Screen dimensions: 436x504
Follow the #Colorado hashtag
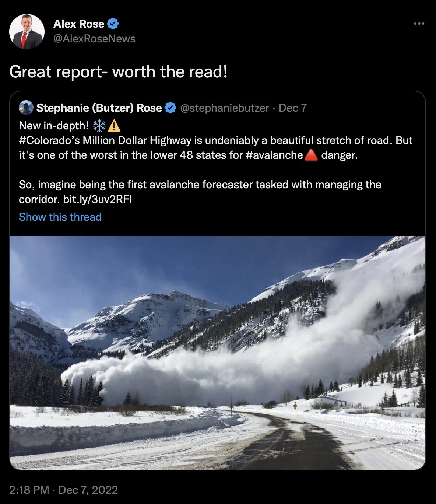click(49, 140)
